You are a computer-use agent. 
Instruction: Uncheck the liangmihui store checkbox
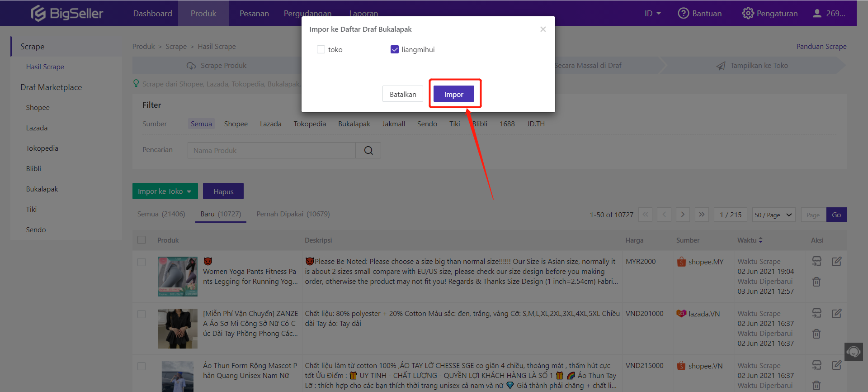pyautogui.click(x=395, y=49)
